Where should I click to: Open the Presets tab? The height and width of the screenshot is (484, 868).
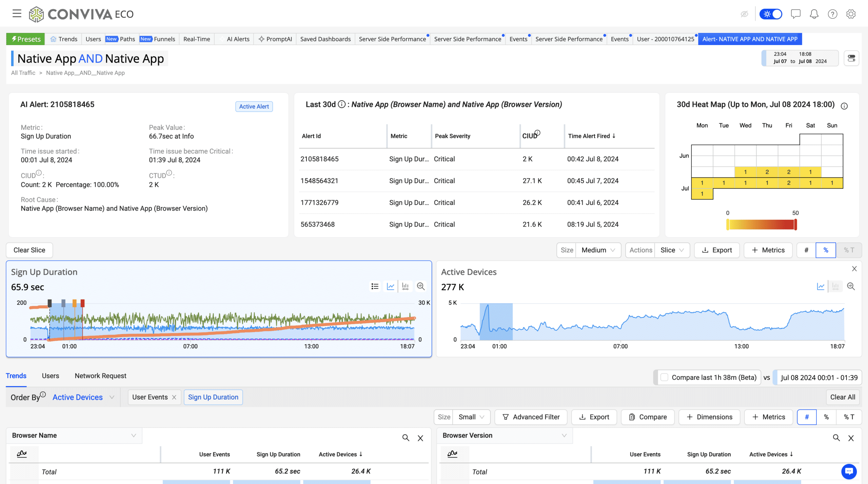coord(26,39)
